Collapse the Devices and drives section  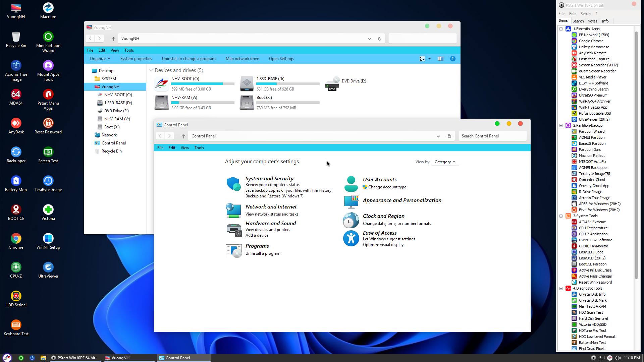[151, 70]
